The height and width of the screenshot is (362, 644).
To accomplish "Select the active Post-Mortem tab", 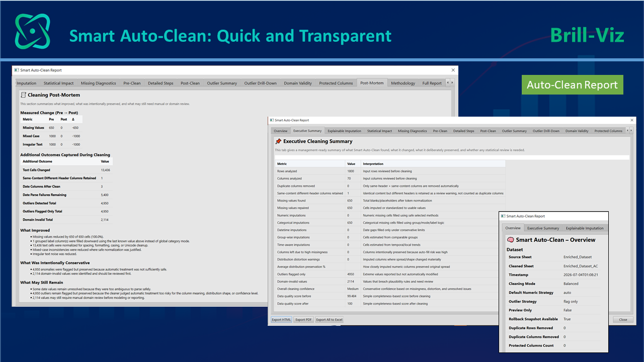I will 372,82.
